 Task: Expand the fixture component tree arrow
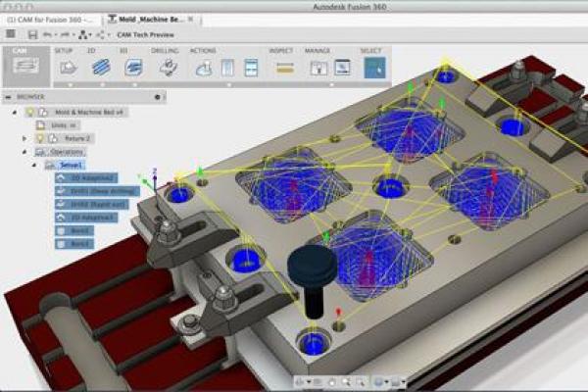point(24,139)
